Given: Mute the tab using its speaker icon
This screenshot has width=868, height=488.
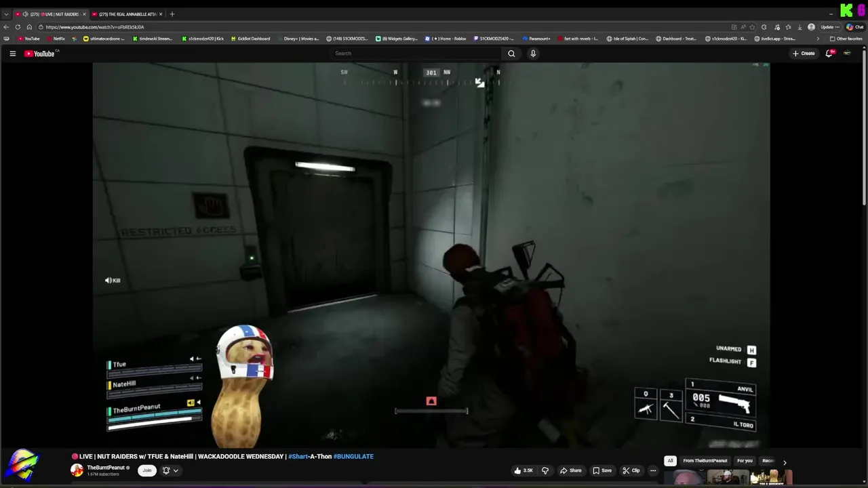Looking at the screenshot, I should pyautogui.click(x=26, y=14).
